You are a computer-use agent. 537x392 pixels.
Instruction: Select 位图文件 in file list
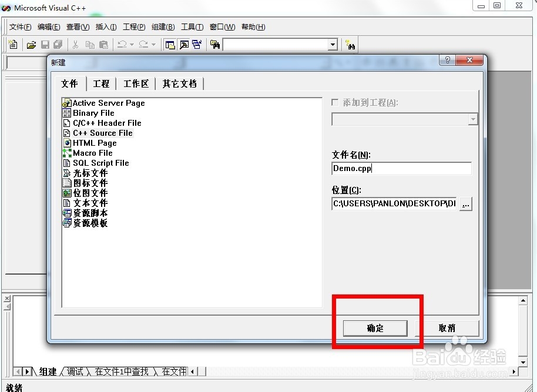point(85,193)
